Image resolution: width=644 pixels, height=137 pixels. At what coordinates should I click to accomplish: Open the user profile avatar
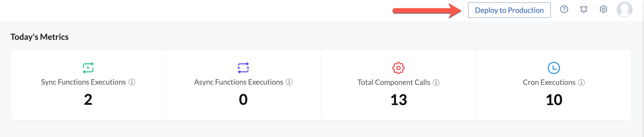click(x=625, y=10)
